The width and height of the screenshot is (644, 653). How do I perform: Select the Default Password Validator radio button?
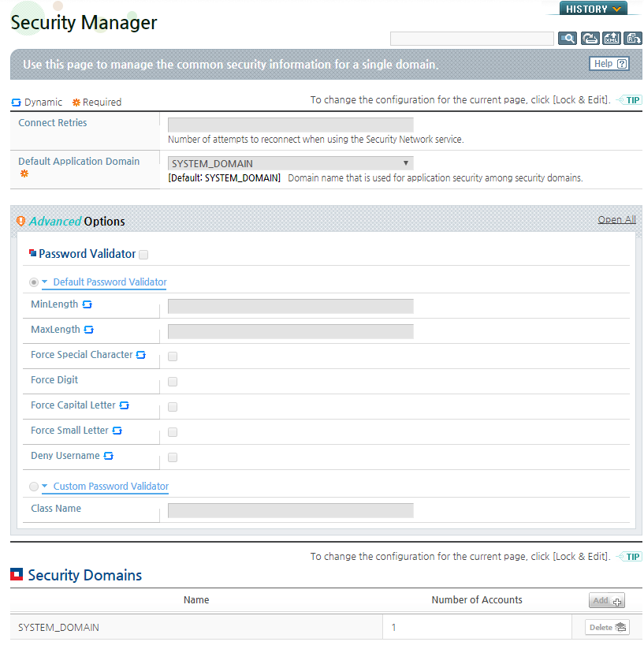tap(34, 282)
